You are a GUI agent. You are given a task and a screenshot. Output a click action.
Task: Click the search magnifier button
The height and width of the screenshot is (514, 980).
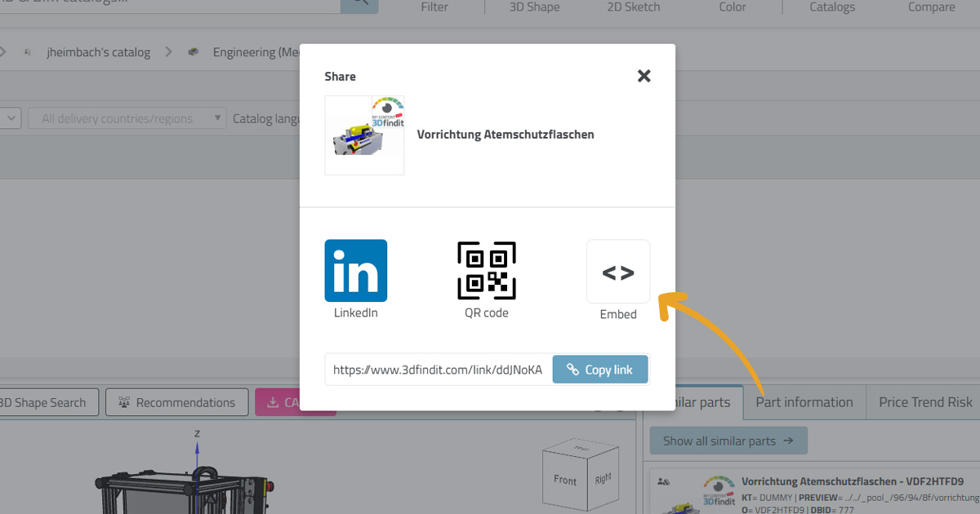point(359,2)
